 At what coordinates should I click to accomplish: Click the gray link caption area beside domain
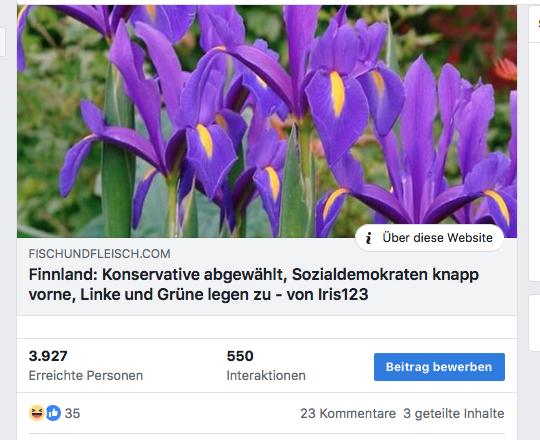(x=262, y=254)
